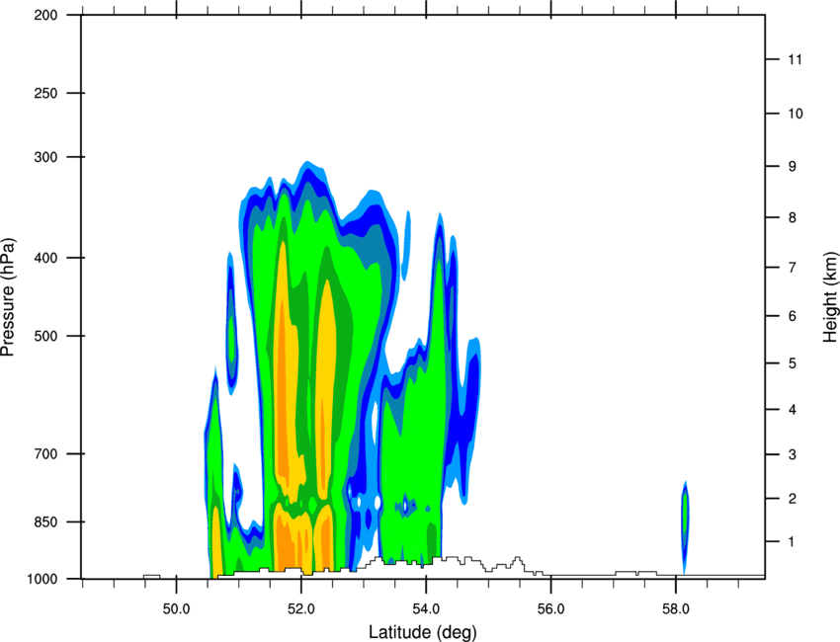Click the 'Latitude (deg)' axis title
The image size is (840, 642).
[x=422, y=632]
